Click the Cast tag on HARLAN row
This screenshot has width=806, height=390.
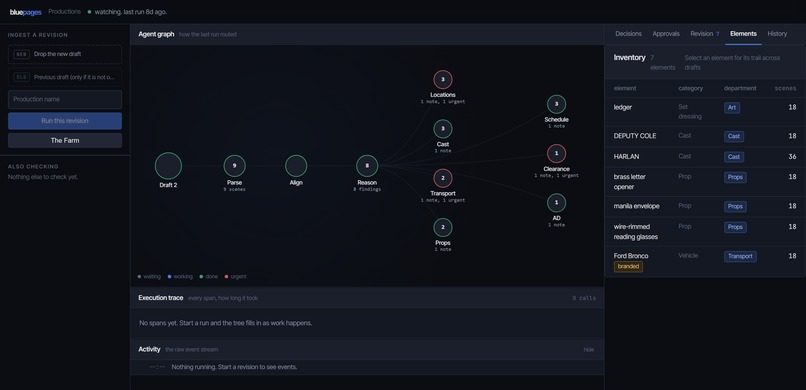[x=734, y=157]
